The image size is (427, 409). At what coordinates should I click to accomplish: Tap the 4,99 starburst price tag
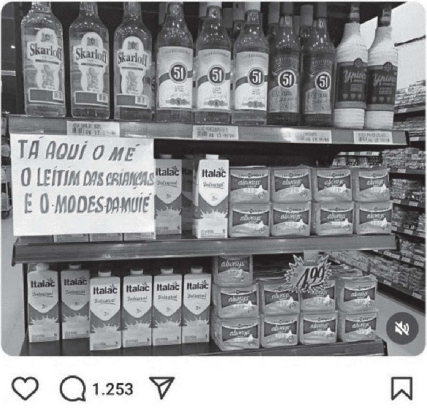pos(309,274)
